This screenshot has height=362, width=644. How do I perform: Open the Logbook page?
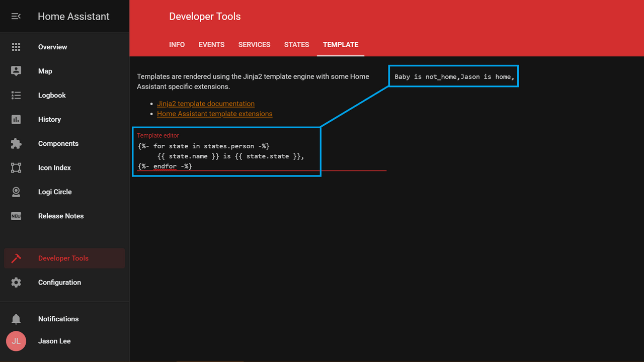point(64,95)
